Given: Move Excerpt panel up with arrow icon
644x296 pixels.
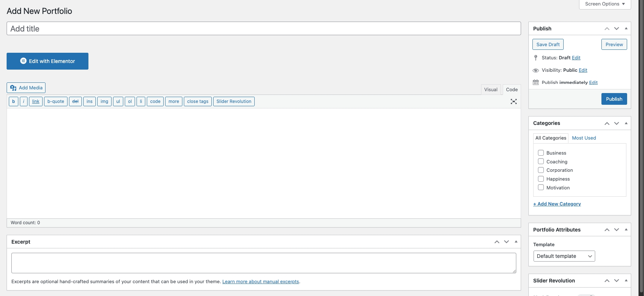Looking at the screenshot, I should pyautogui.click(x=497, y=242).
